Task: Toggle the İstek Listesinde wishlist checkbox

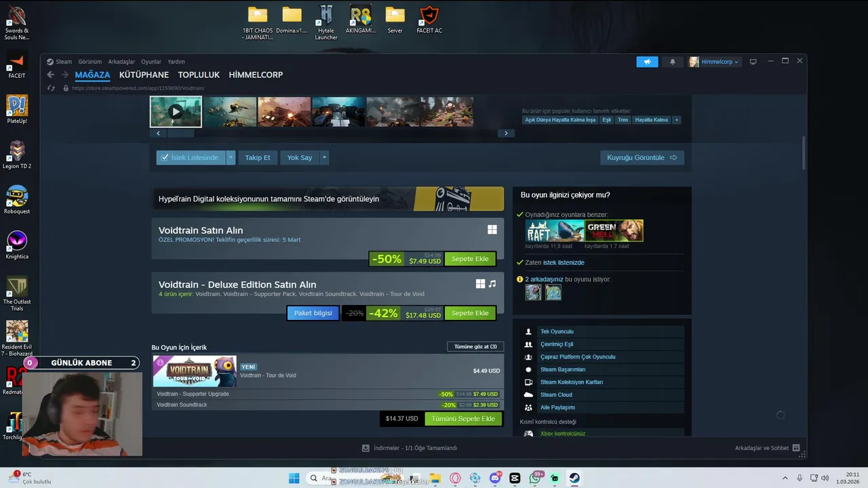Action: pos(165,157)
